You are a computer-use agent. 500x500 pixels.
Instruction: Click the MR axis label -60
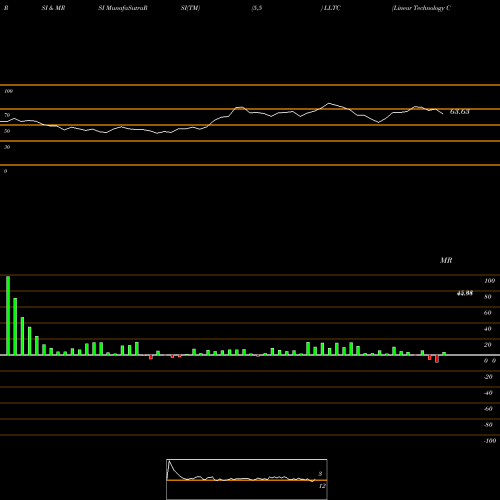click(x=488, y=409)
